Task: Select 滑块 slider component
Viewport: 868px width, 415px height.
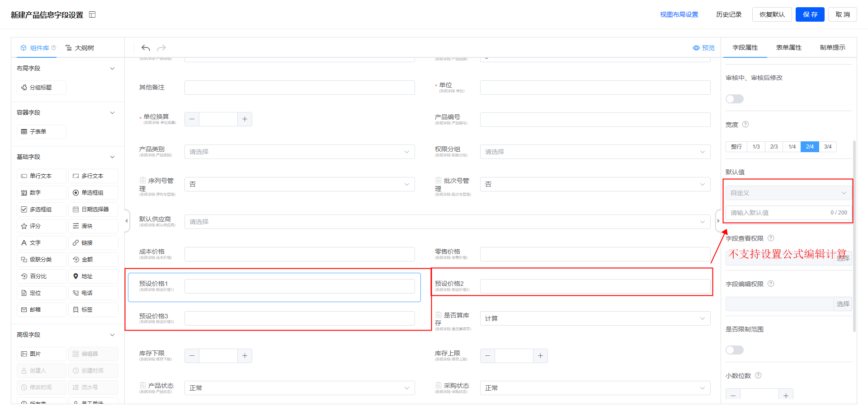Action: pyautogui.click(x=93, y=226)
